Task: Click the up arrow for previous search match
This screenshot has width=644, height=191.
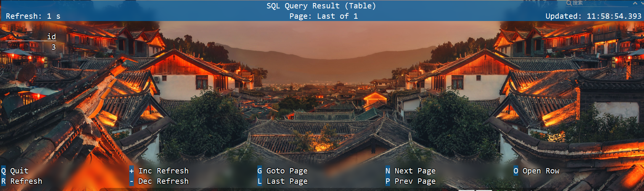Action: [x=635, y=3]
